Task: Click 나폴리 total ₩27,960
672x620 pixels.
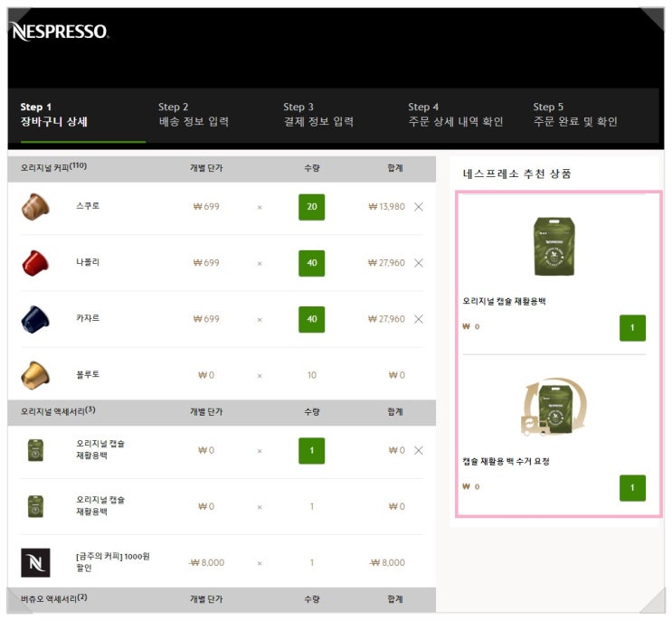Action: (386, 263)
